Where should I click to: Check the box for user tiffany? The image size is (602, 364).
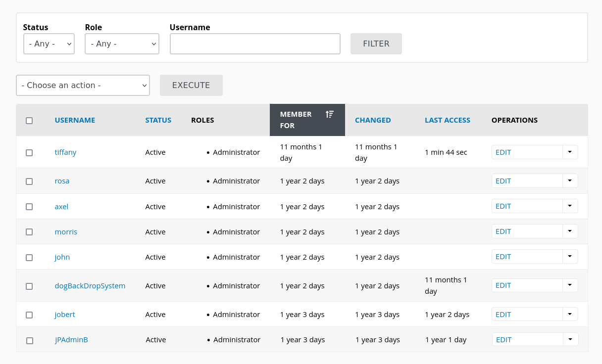tap(29, 153)
